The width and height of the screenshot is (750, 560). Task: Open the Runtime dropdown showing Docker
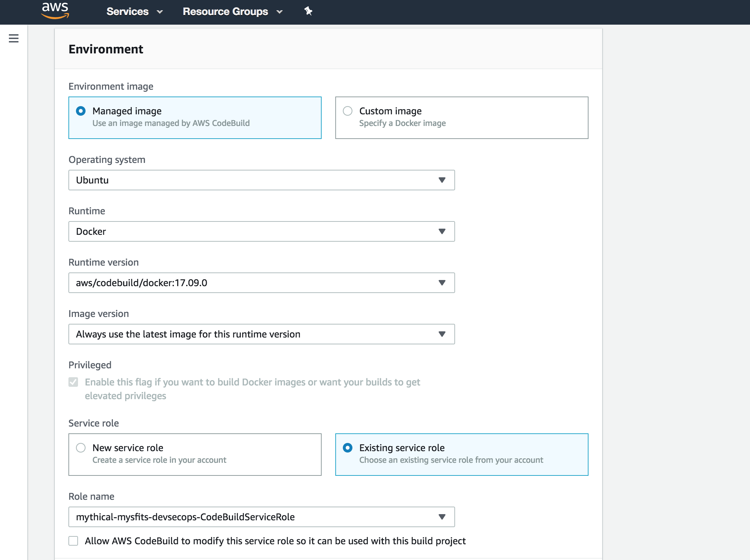coord(262,231)
